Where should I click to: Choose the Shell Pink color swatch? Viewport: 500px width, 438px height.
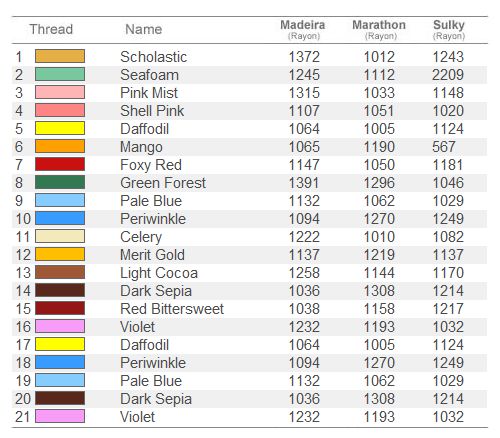coord(60,110)
